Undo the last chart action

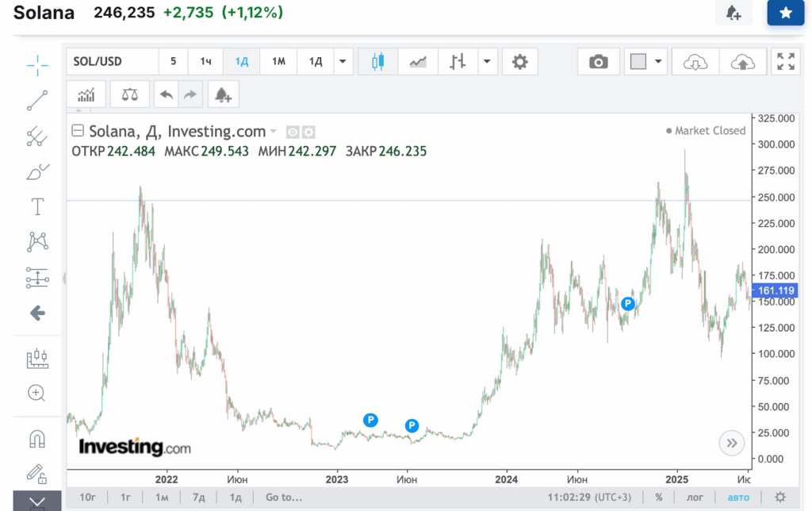[x=166, y=94]
